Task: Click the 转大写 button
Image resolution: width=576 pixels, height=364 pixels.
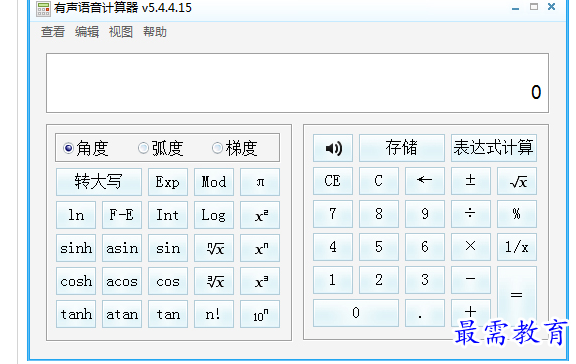Action: pyautogui.click(x=99, y=182)
